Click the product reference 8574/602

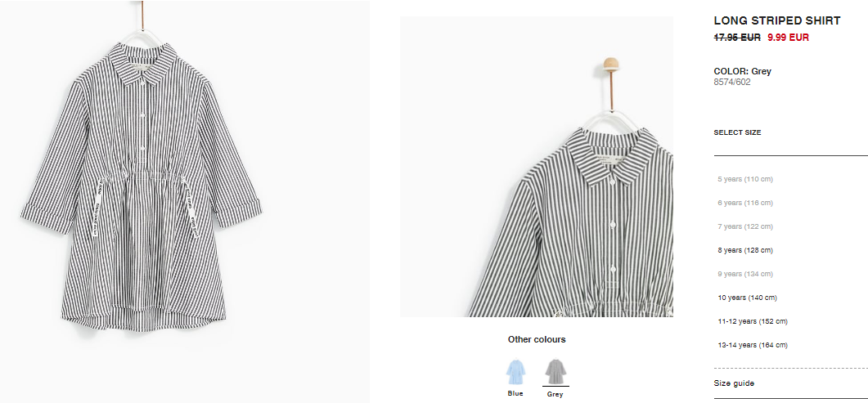pyautogui.click(x=732, y=83)
